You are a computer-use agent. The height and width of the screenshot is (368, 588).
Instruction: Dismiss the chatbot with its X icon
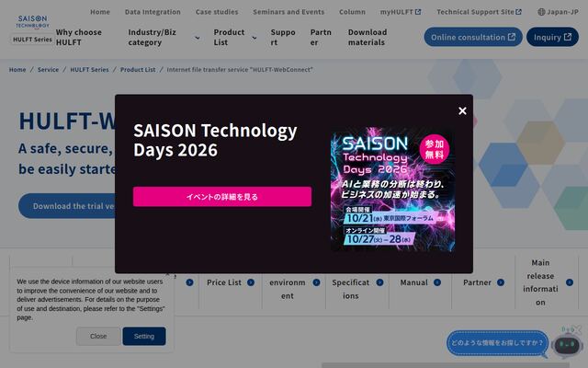tap(578, 329)
